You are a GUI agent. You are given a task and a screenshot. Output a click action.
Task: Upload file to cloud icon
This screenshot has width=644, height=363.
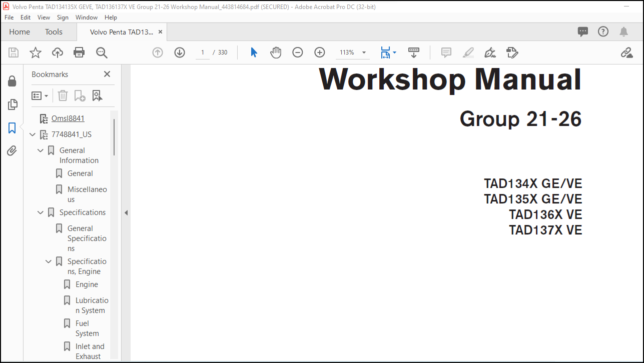pos(58,52)
